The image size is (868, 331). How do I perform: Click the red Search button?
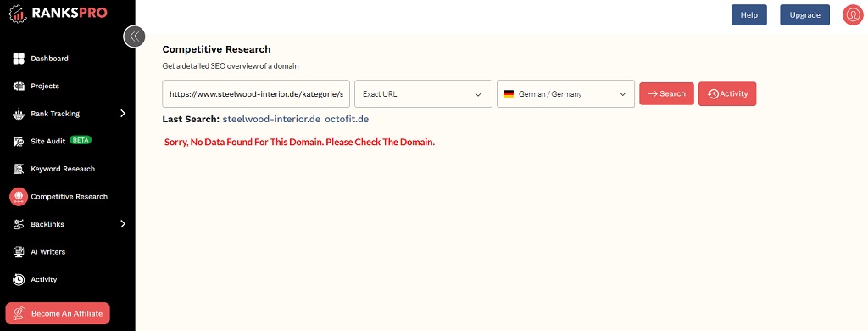(x=666, y=93)
